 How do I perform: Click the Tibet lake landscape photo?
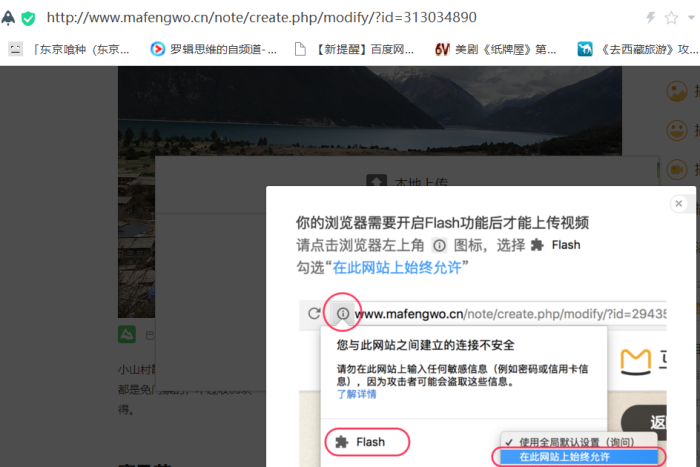(x=370, y=111)
